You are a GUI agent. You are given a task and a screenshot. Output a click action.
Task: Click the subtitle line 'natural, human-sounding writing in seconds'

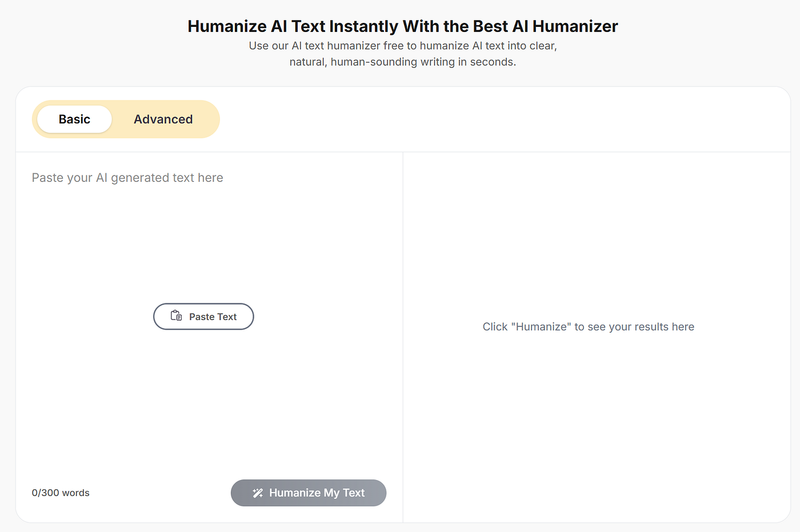tap(403, 62)
